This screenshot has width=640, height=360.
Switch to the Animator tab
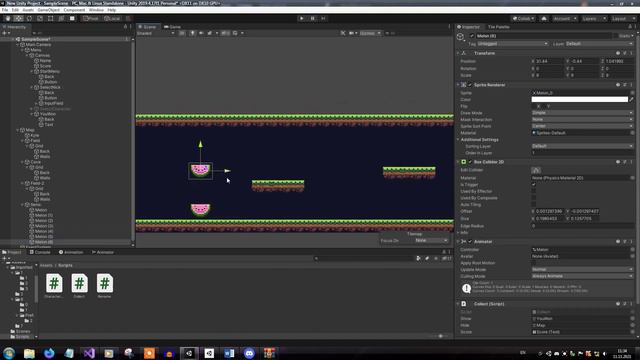pos(103,252)
